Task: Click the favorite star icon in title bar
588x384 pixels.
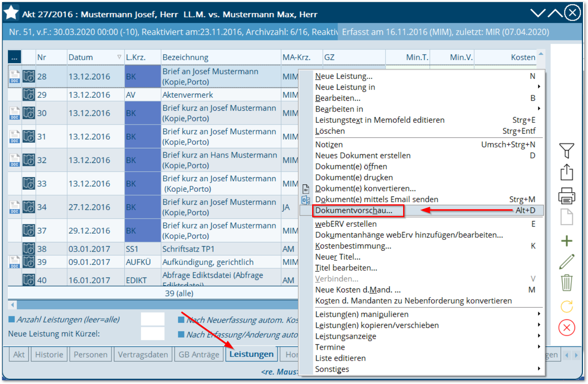Action: [x=11, y=13]
